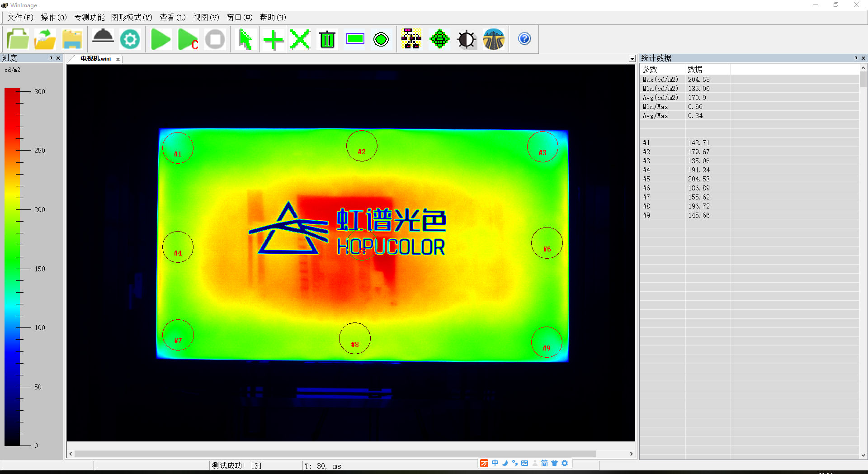Image resolution: width=868 pixels, height=474 pixels.
Task: Click the save file cabinet icon
Action: coord(72,39)
